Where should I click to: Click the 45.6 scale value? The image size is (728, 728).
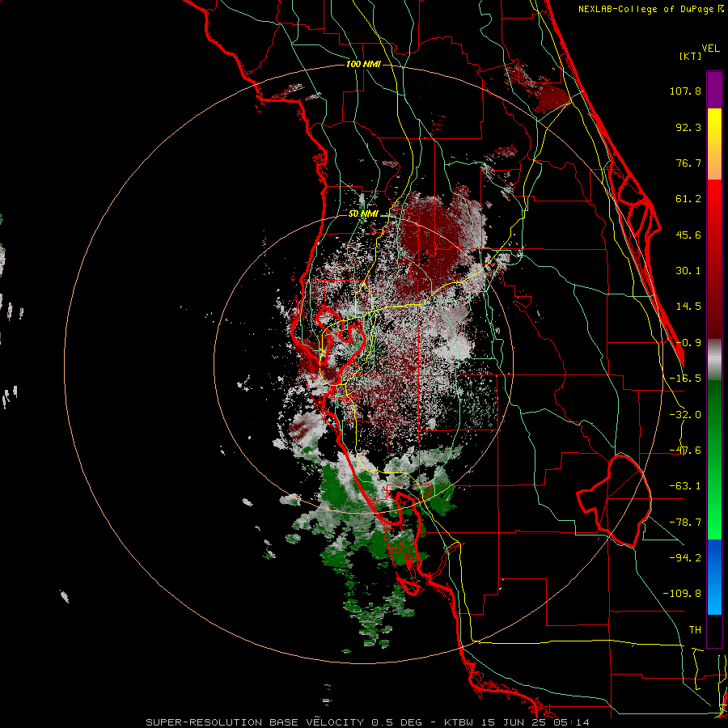tap(688, 235)
